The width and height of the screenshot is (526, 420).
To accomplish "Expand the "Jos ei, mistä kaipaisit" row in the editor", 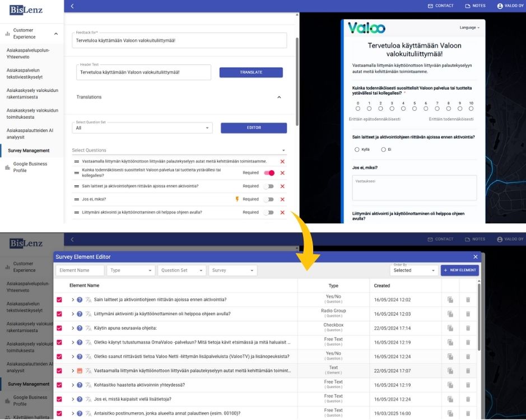I will click(72, 399).
